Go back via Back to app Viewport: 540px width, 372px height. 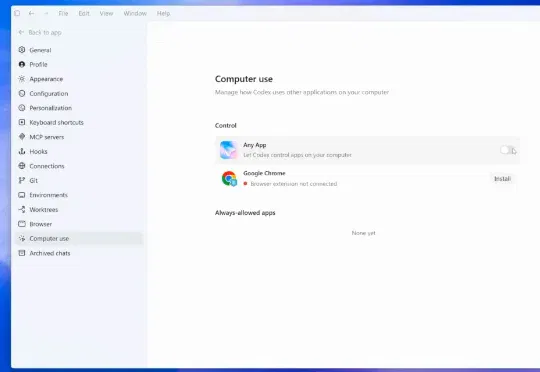click(40, 32)
